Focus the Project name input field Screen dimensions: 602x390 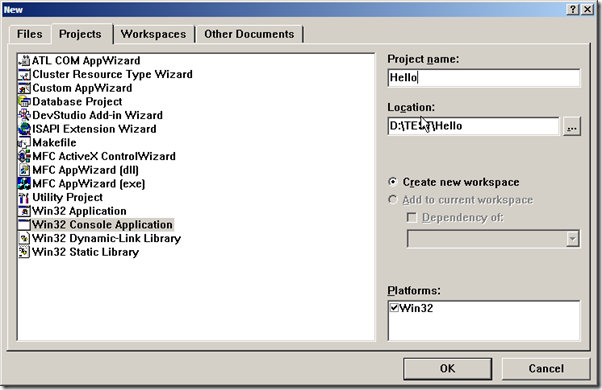[484, 78]
